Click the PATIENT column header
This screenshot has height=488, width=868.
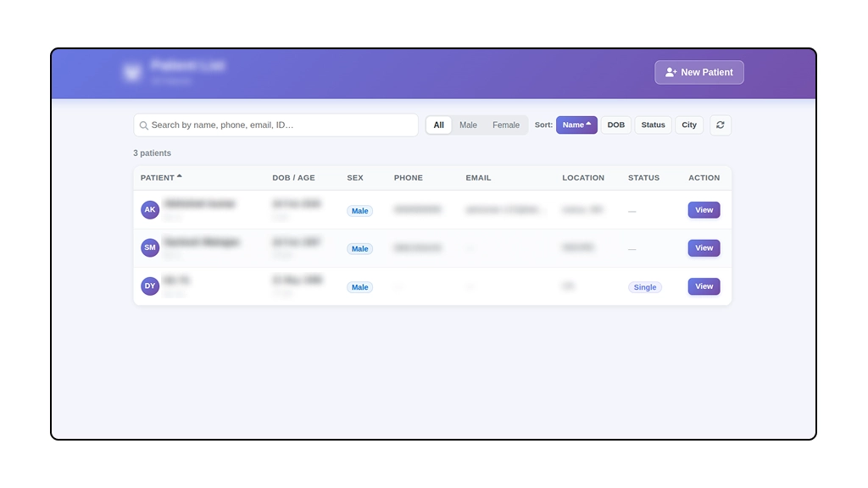pyautogui.click(x=161, y=178)
